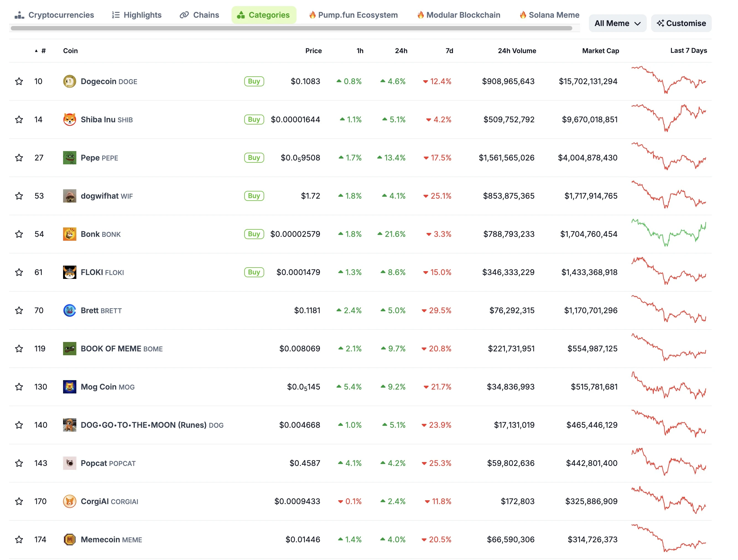Click the Popcat POPCAT coin icon
Screen dimensions: 738x560
[x=69, y=463]
